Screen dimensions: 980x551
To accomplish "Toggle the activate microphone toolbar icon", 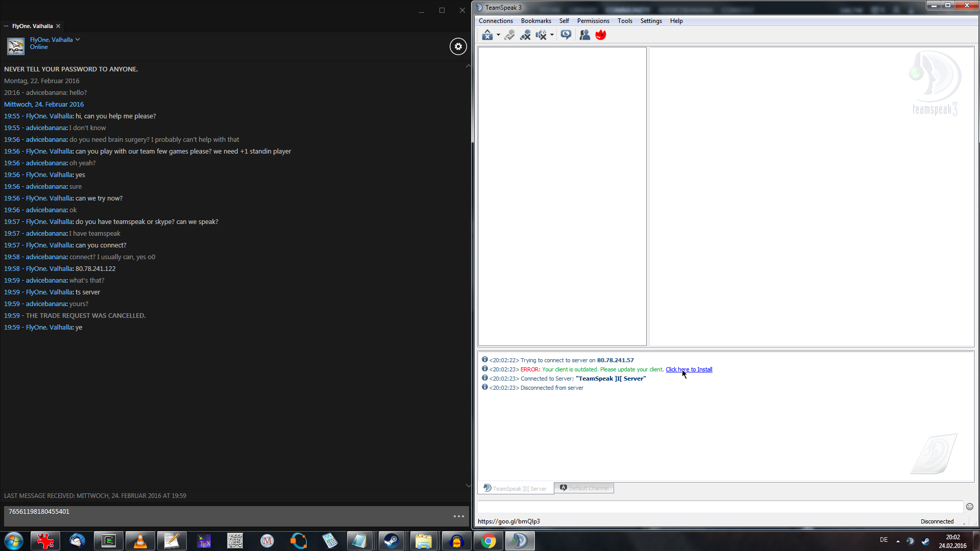I will [509, 35].
